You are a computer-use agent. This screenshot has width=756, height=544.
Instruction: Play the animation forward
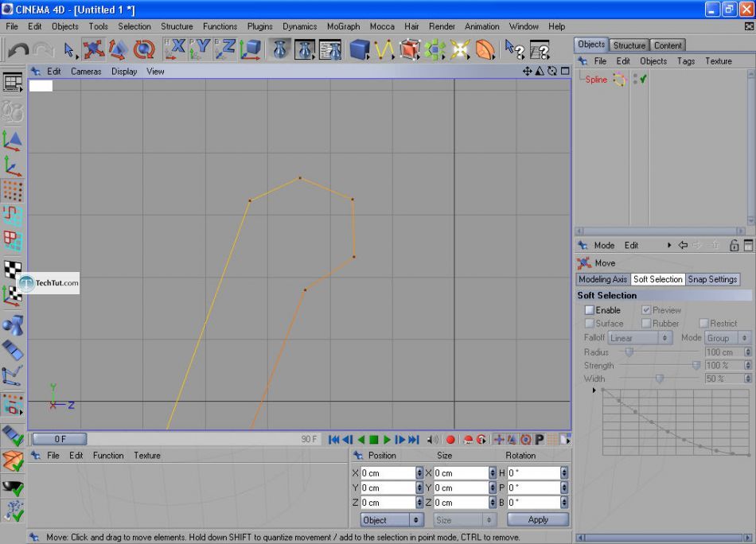coord(387,440)
